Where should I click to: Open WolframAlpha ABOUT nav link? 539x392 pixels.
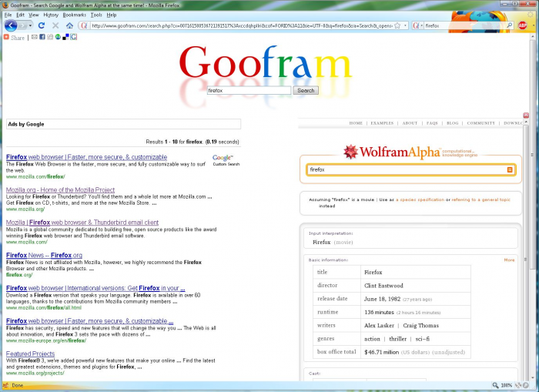pyautogui.click(x=410, y=123)
